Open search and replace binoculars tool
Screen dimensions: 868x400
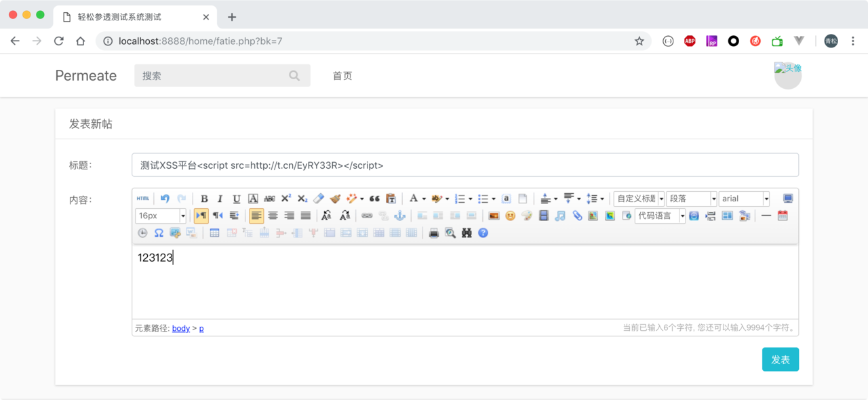click(467, 233)
